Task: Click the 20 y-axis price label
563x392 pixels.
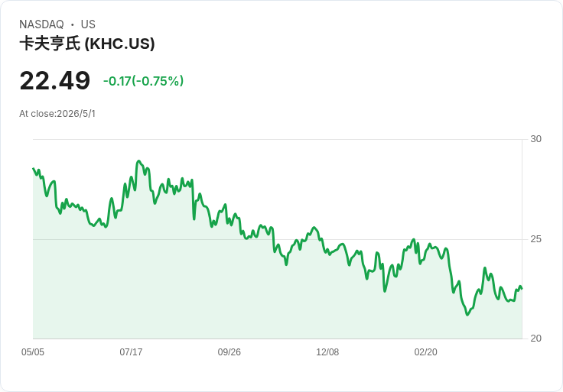Action: click(x=535, y=339)
